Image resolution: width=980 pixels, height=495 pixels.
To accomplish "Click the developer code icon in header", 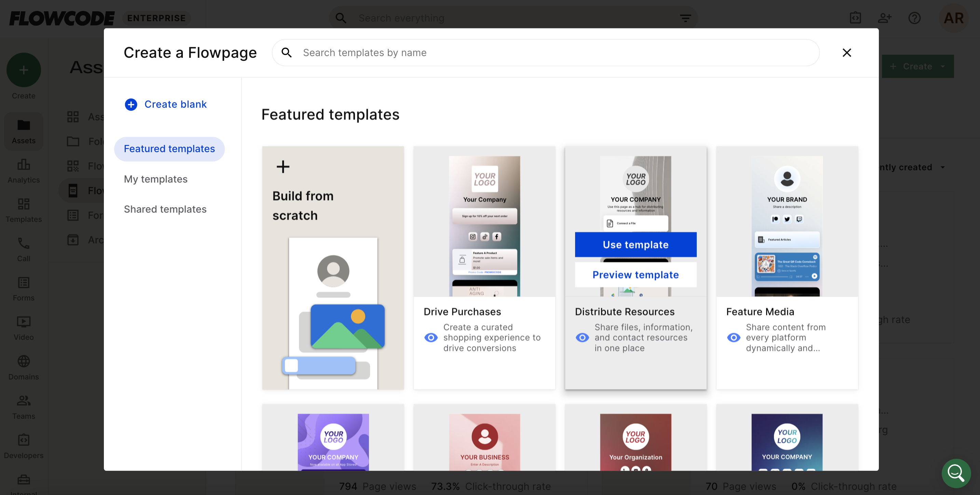I will (855, 18).
